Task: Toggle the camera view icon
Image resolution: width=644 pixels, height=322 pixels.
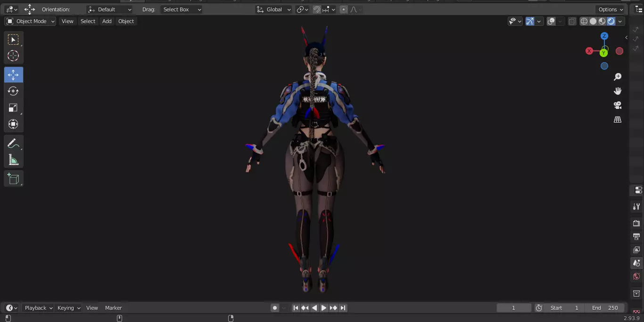Action: [618, 105]
